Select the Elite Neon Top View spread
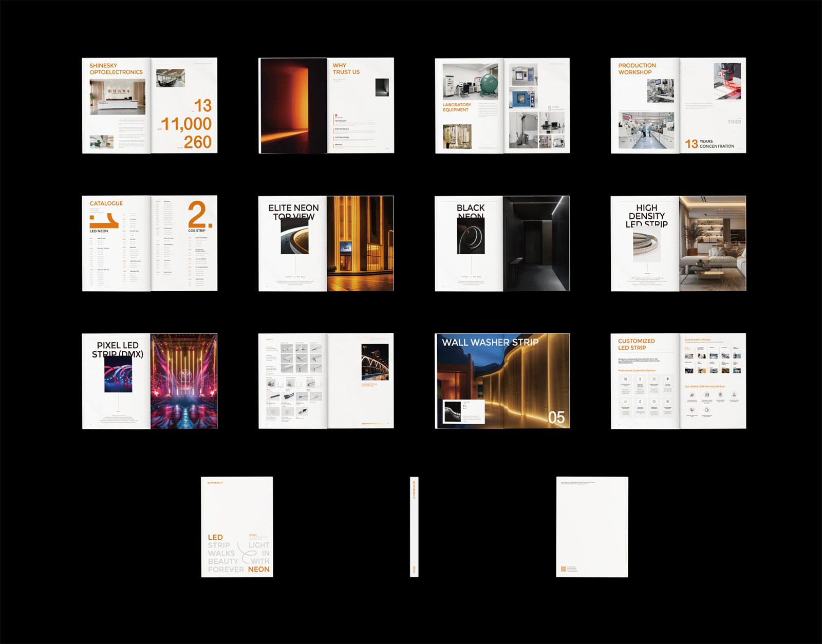Screen dimensions: 822x644 click(x=326, y=243)
